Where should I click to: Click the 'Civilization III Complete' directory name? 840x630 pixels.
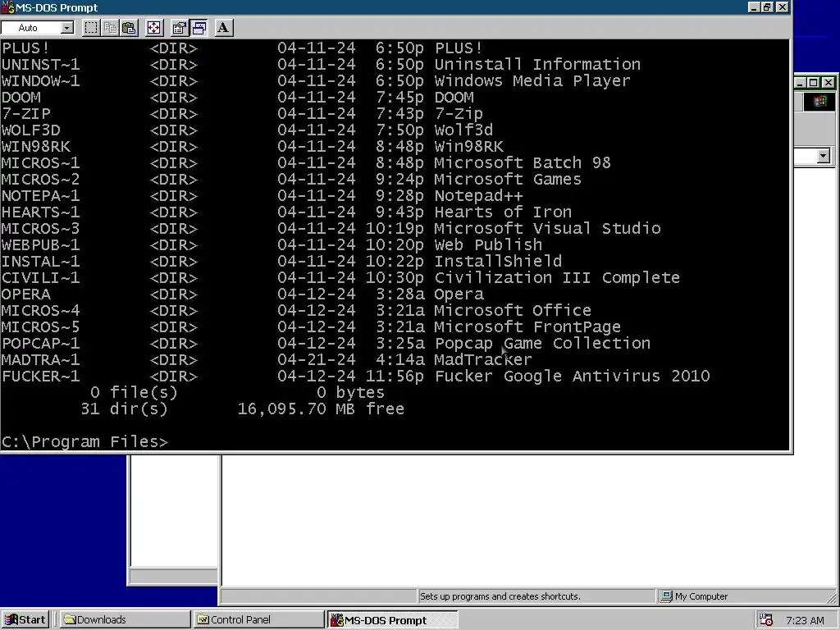click(x=557, y=277)
